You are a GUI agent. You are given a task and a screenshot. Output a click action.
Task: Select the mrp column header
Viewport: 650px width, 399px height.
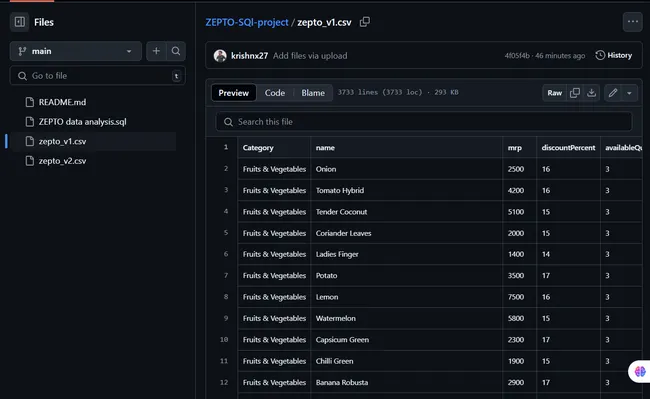519,148
